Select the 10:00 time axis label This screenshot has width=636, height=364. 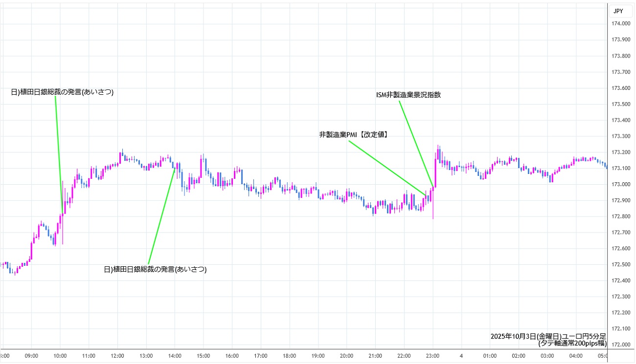[60, 356]
